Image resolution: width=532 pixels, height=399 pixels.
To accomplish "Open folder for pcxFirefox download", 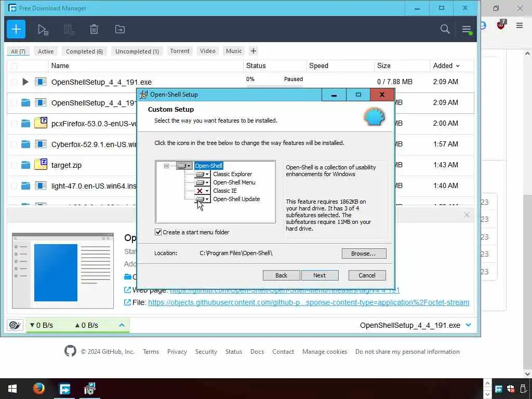I will click(x=25, y=124).
